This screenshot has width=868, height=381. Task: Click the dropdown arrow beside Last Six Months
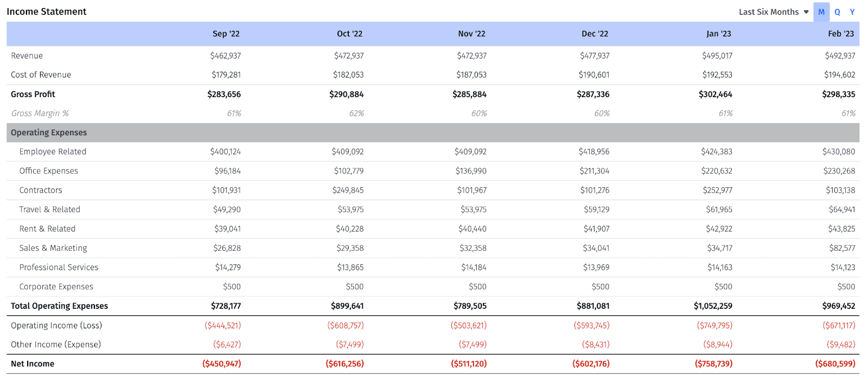click(806, 12)
